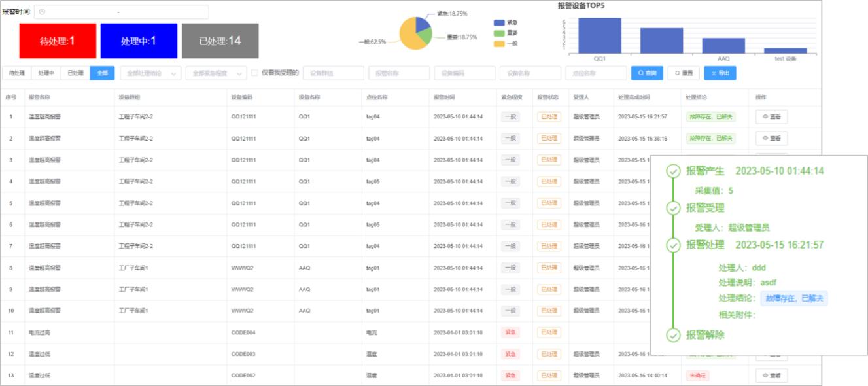The image size is (868, 386).
Task: Click the refresh icon inside the 重置 button
Action: 676,72
